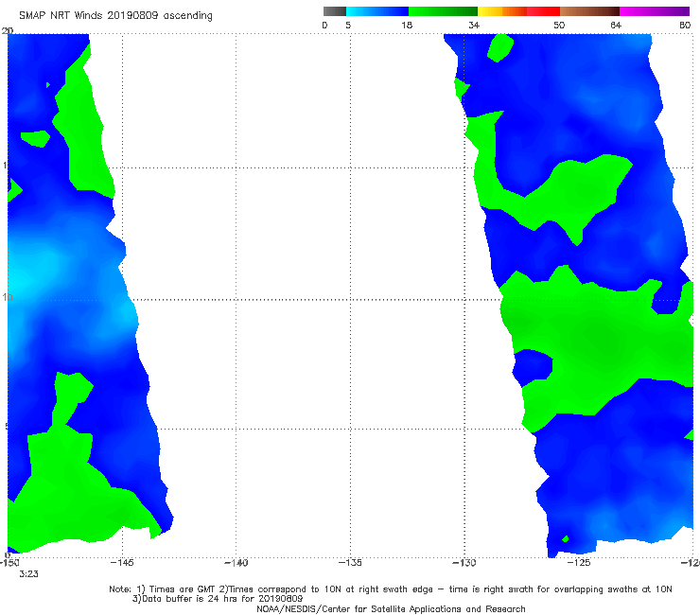Click the color bar label '18'

407,26
